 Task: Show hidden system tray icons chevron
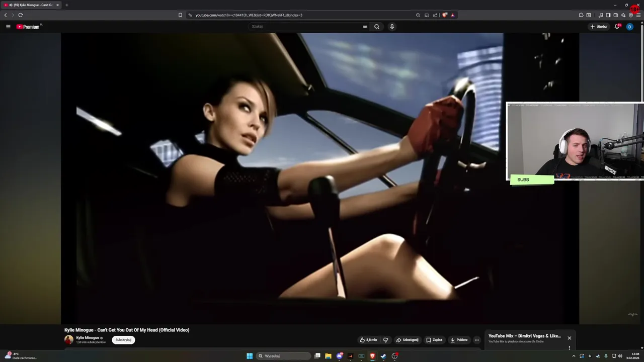574,356
